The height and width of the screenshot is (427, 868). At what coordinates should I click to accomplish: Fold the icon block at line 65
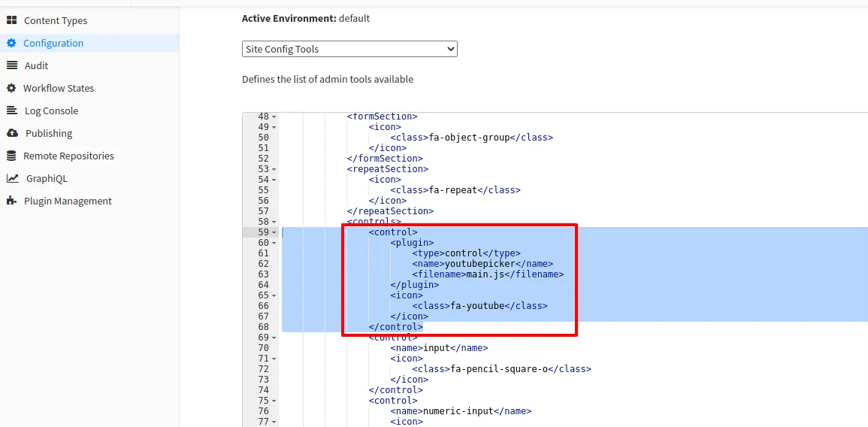click(274, 295)
